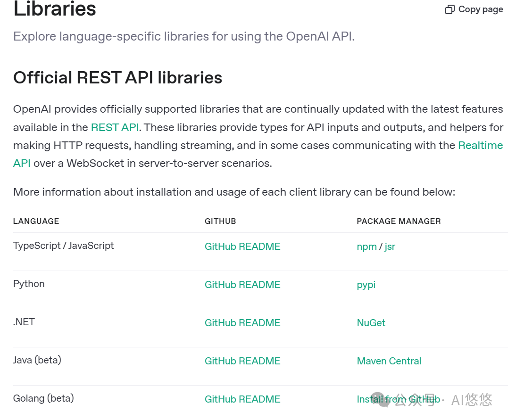
Task: Click the PACKAGE MANAGER column header
Action: tap(399, 221)
